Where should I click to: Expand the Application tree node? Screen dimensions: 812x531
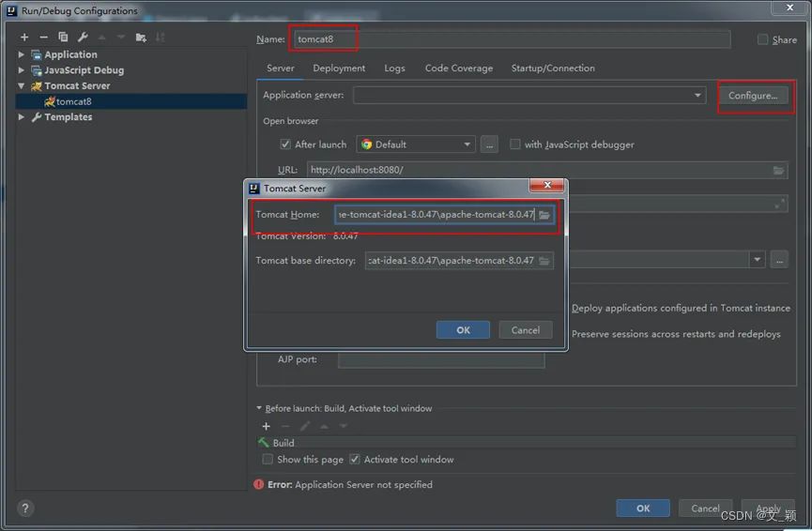click(22, 54)
